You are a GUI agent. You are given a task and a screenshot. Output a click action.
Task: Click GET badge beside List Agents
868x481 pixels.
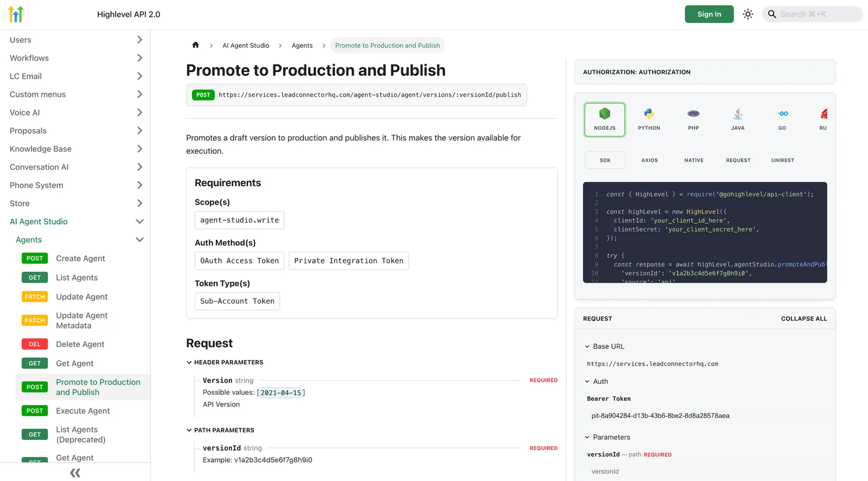coord(35,277)
